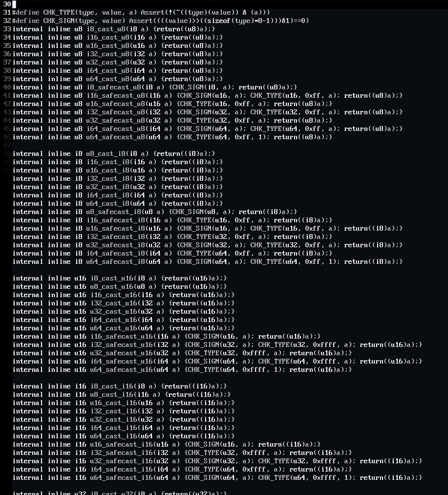Click line number 40 in the gutter
This screenshot has height=495, width=448.
[x=6, y=87]
